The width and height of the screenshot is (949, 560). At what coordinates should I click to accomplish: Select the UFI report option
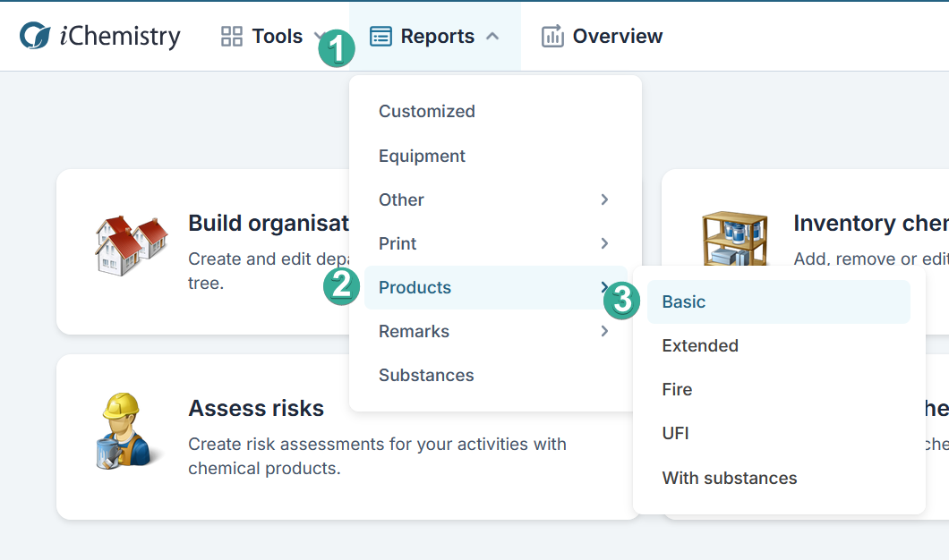point(675,434)
